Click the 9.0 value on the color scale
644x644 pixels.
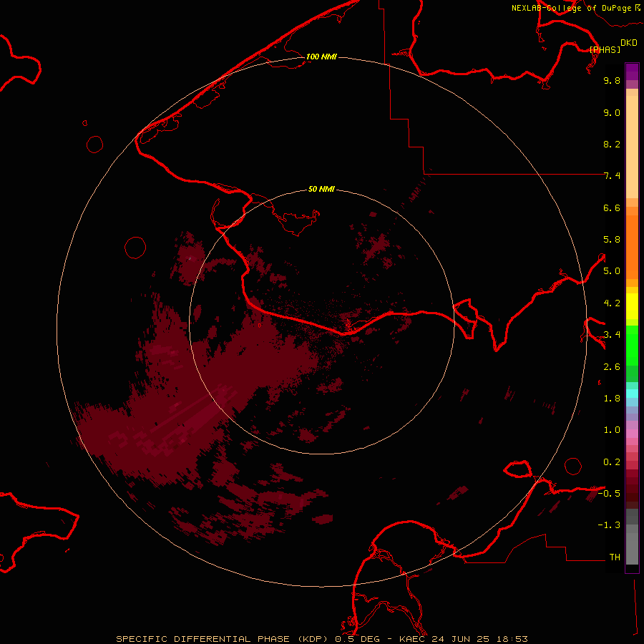click(612, 112)
